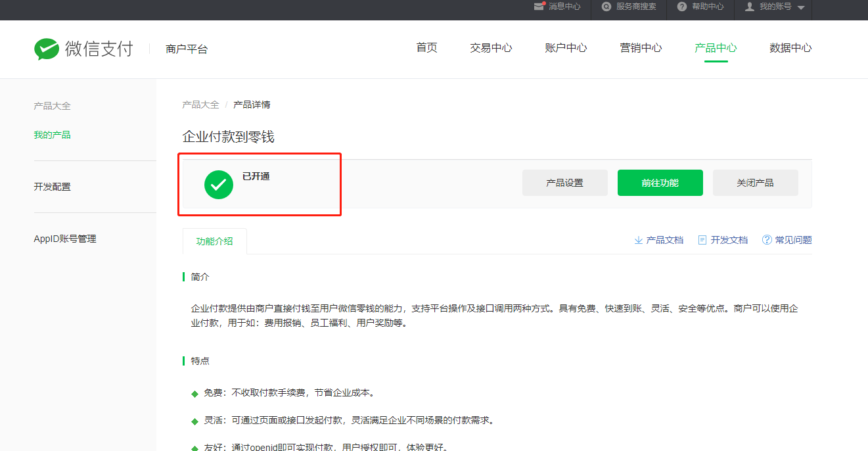Click the 特点 section heading
The width and height of the screenshot is (868, 451).
tap(200, 361)
